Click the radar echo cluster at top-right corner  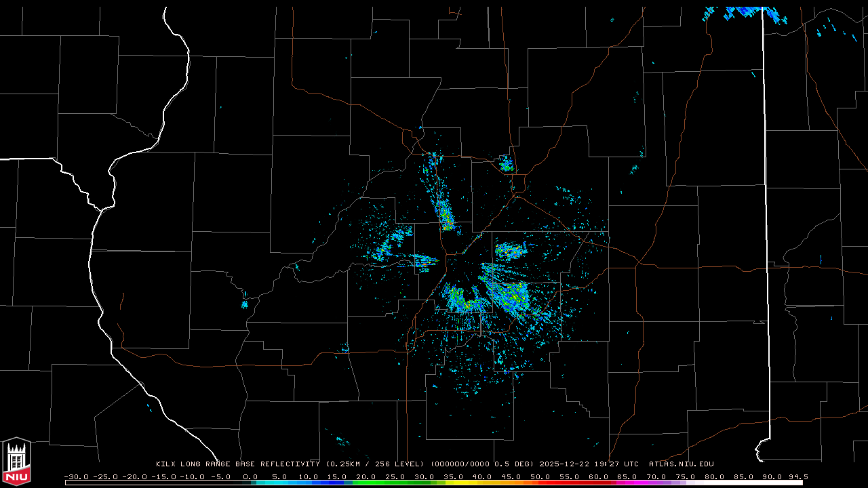click(x=743, y=12)
